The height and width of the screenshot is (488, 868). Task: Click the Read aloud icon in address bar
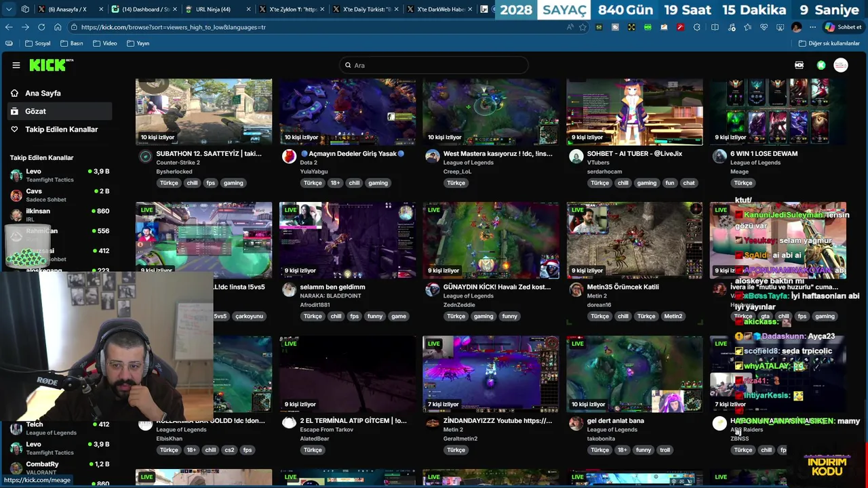click(570, 27)
